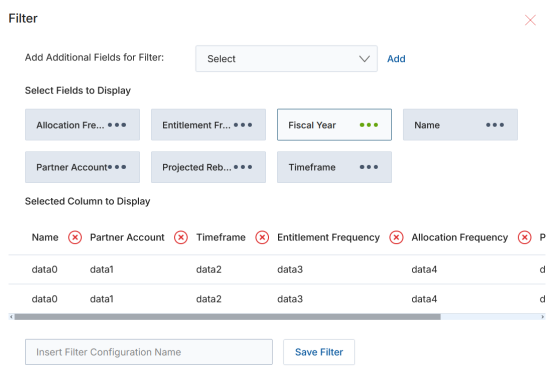551x376 pixels.
Task: Select the Timeframe field chip
Action: (x=334, y=167)
